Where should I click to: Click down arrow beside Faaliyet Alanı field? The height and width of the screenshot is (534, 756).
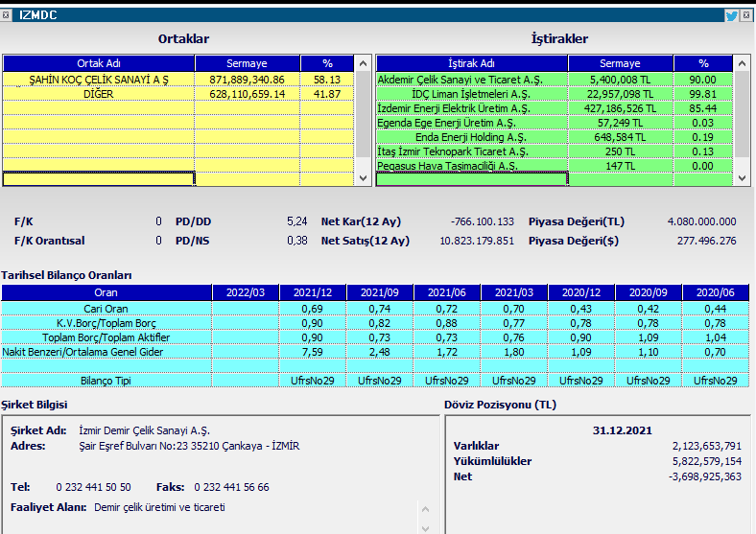(425, 528)
